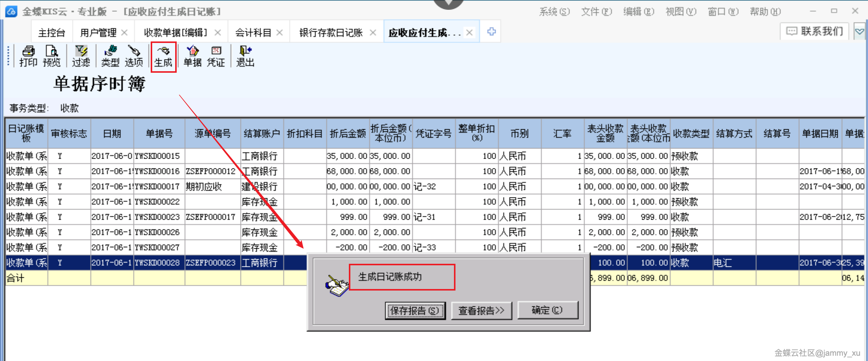Click the Voucher (凭证) toolbar icon
Screen dimensions: 868x361
point(216,56)
